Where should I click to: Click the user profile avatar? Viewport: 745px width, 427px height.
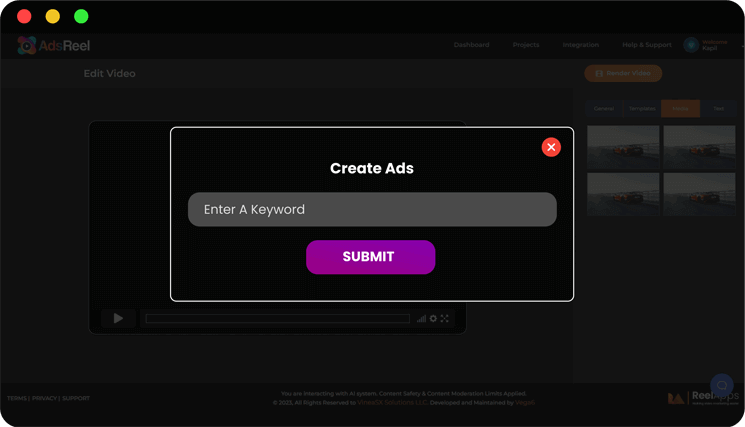[x=691, y=45]
